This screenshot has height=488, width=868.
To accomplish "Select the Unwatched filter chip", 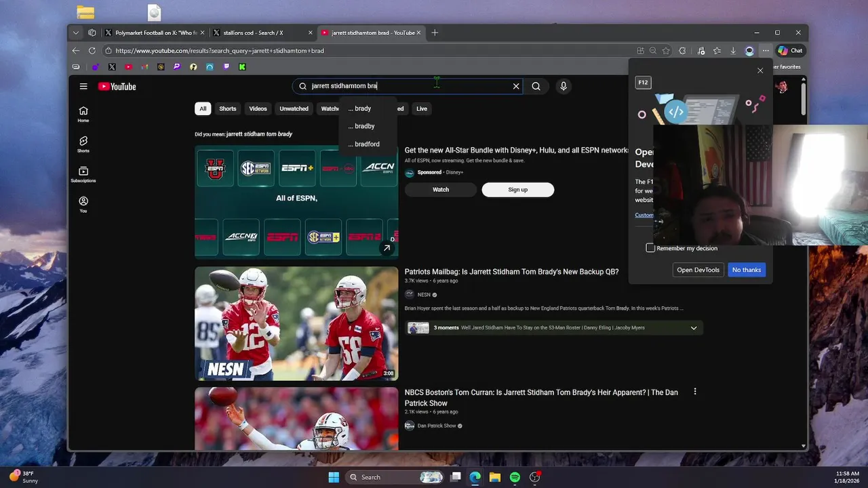I will pos(294,108).
